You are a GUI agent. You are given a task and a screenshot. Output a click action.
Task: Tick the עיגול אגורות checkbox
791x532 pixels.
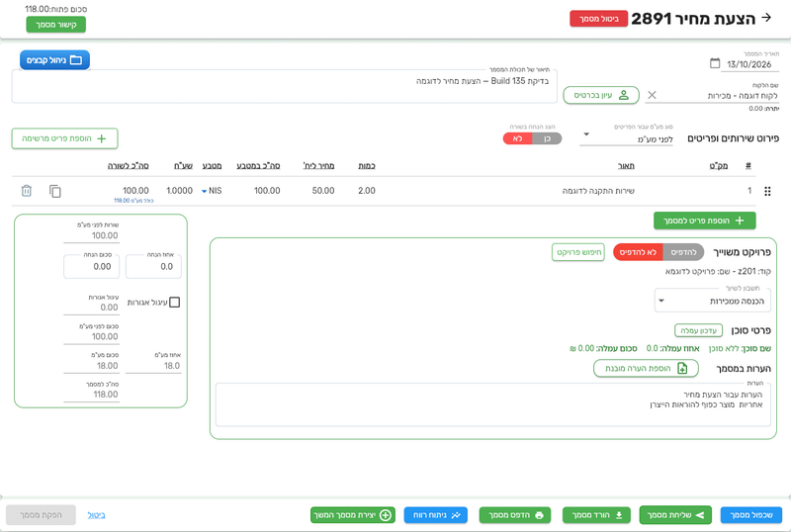(175, 303)
